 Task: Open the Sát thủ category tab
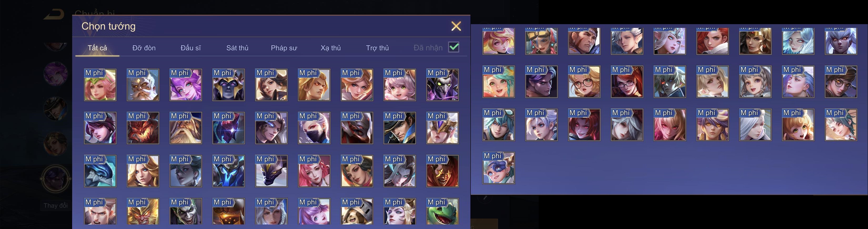click(237, 48)
